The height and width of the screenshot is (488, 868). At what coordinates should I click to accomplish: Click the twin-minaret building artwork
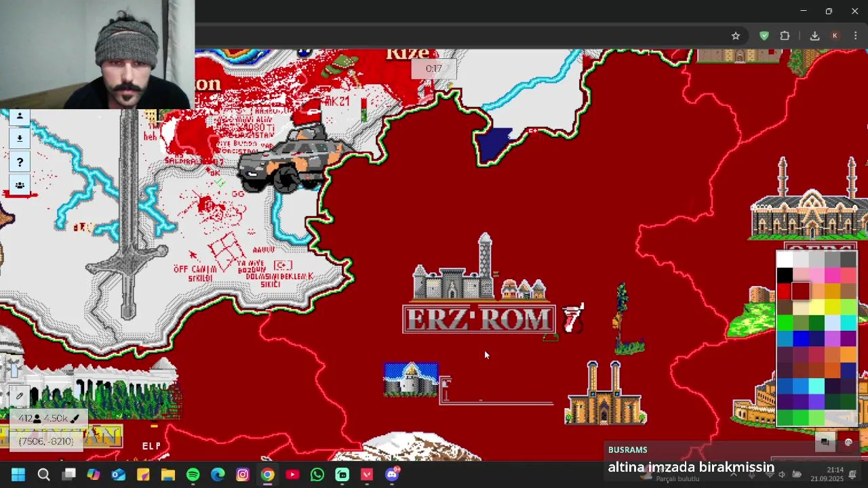click(x=605, y=393)
